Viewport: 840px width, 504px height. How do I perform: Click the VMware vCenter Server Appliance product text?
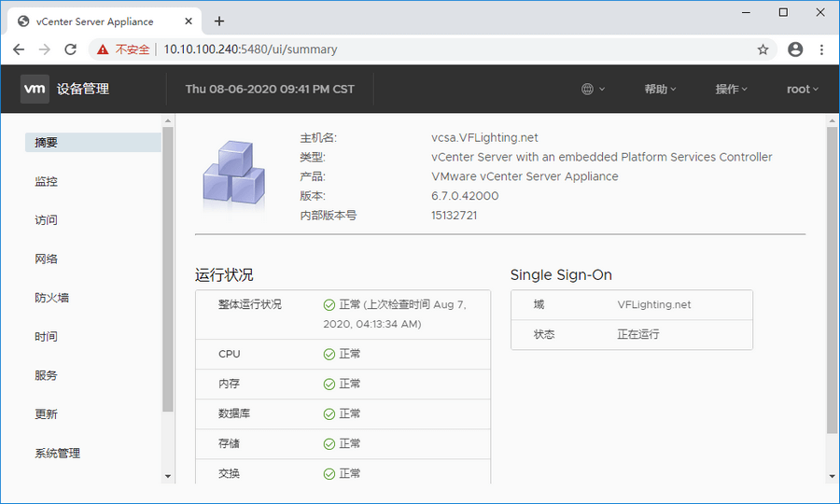pos(525,176)
